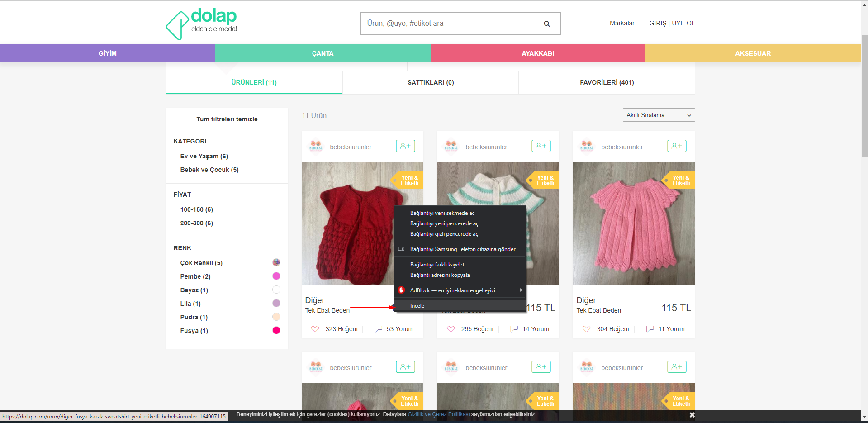Click heart icon beside 304 Beğeni
868x423 pixels.
pyautogui.click(x=587, y=329)
